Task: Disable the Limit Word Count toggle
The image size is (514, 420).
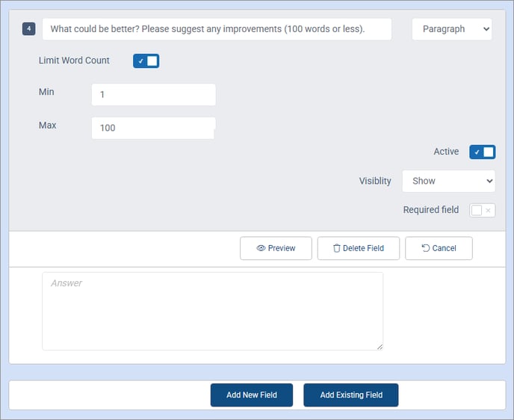Action: (146, 61)
